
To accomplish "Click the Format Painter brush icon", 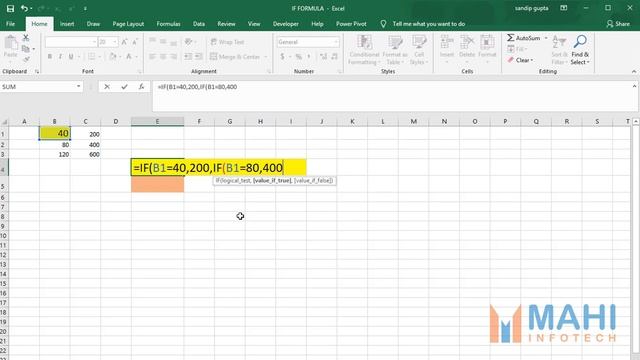I will pos(26,60).
